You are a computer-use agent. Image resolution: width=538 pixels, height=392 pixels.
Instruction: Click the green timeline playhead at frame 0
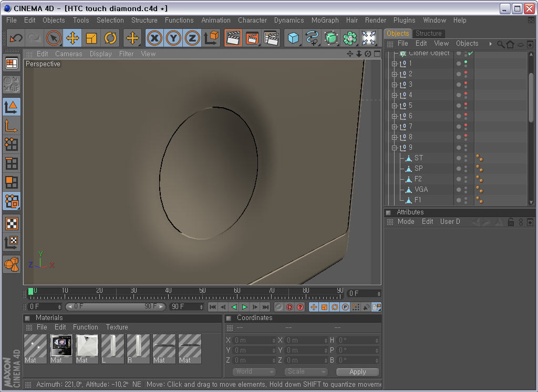click(x=30, y=292)
